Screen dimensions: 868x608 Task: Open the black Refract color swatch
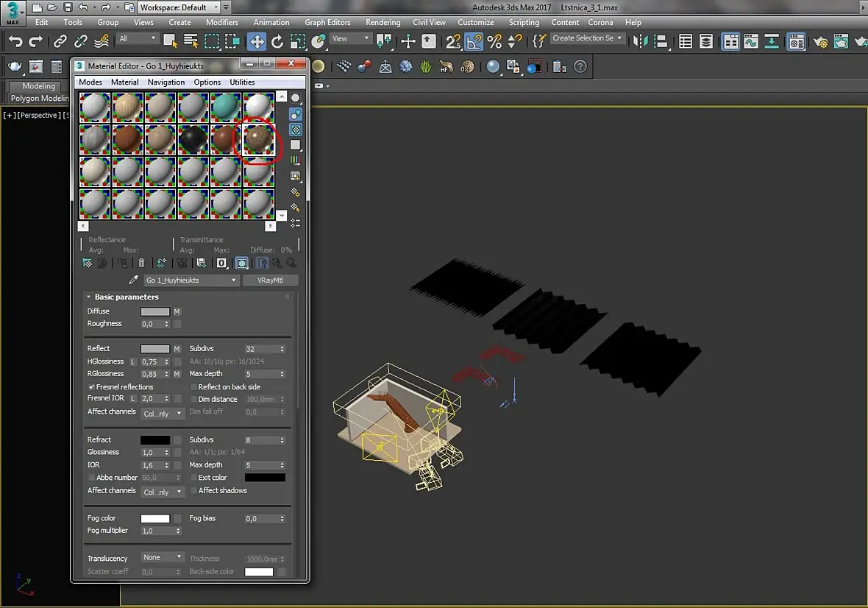(155, 440)
